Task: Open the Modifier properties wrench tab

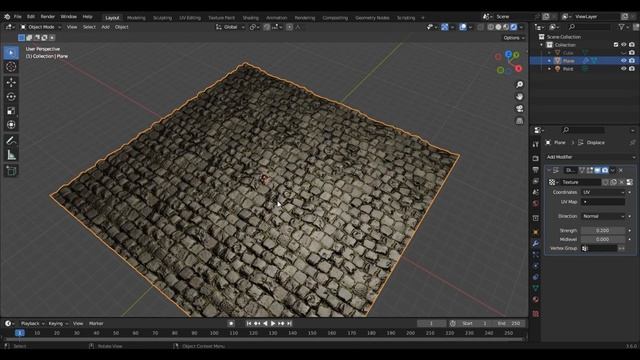Action: pyautogui.click(x=536, y=243)
